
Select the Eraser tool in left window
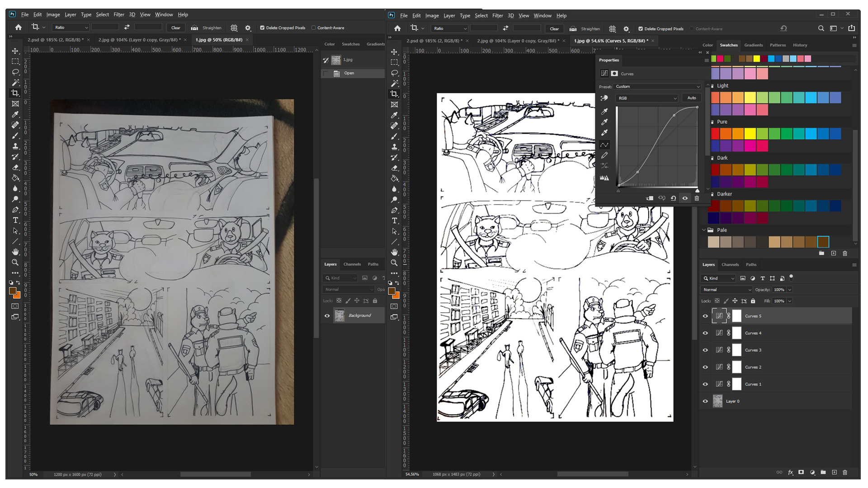click(x=15, y=167)
